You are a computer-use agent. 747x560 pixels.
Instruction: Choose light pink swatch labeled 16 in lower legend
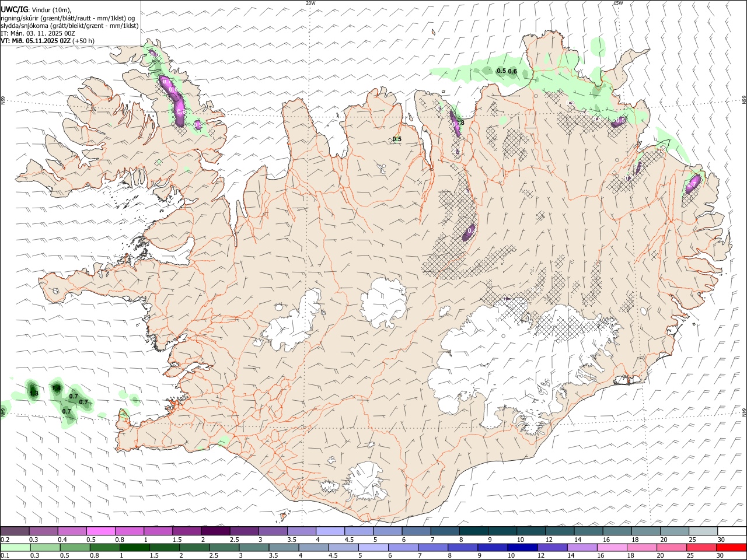coord(612,548)
